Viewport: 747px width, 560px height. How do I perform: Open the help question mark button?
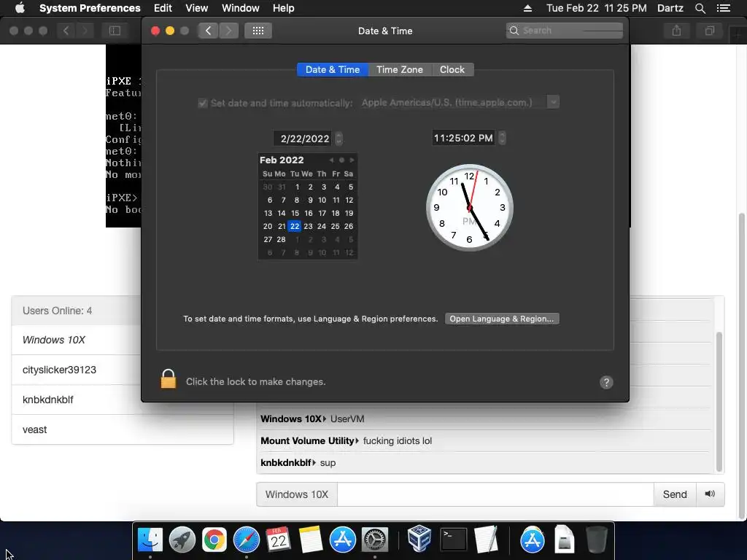(606, 382)
